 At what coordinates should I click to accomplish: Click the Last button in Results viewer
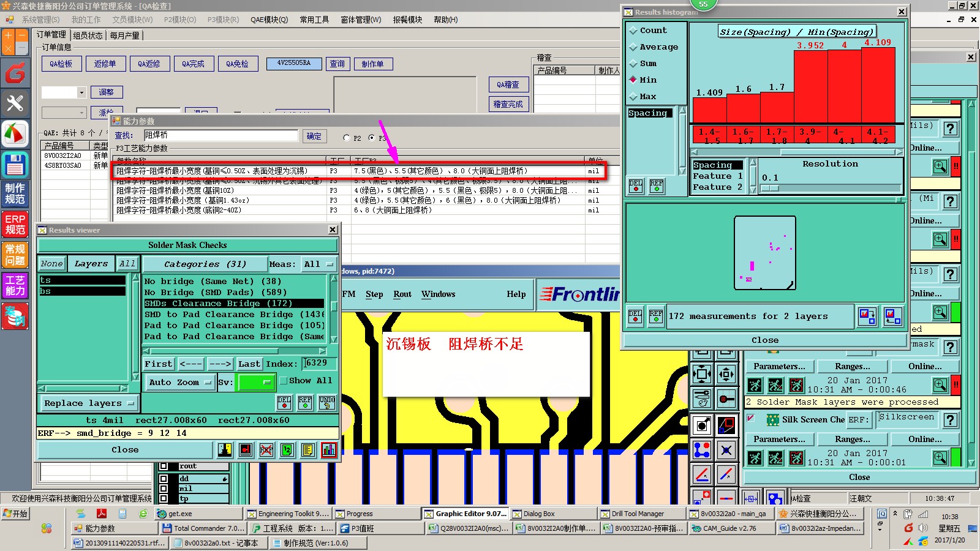pyautogui.click(x=249, y=364)
